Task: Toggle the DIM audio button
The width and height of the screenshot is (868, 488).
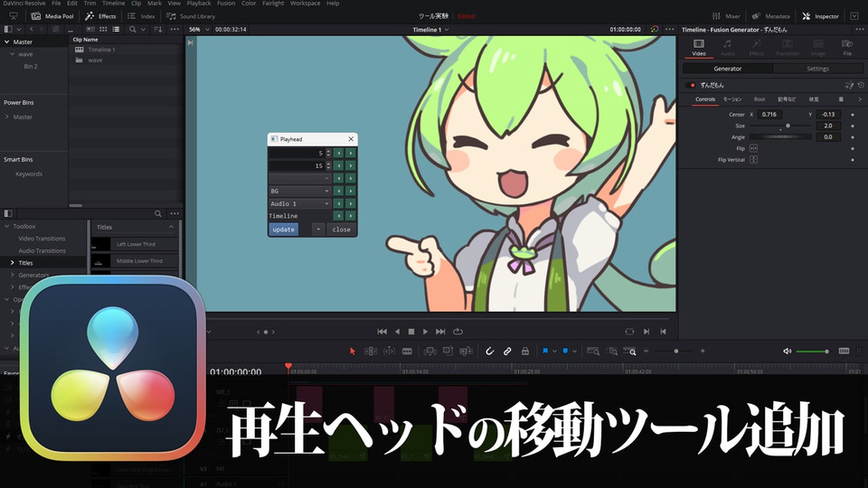Action: [x=844, y=351]
